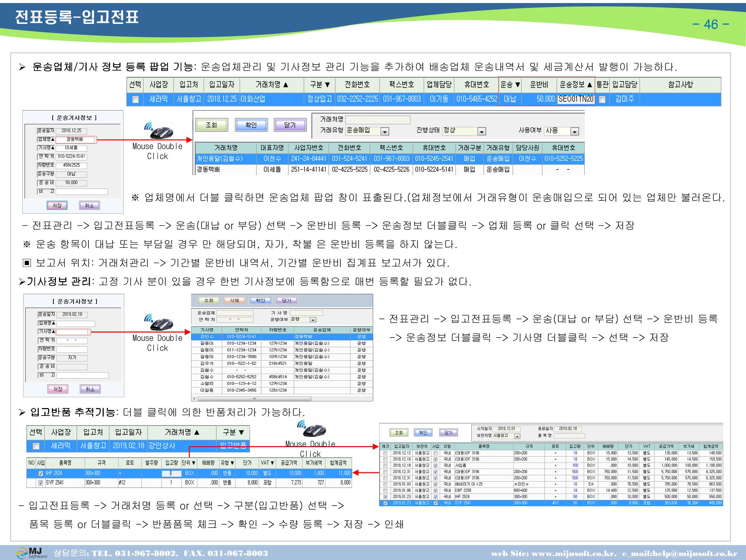Screen dimensions: 746x560
Task: Open VAT ▼ column dropdown in item grid
Action: [x=268, y=463]
